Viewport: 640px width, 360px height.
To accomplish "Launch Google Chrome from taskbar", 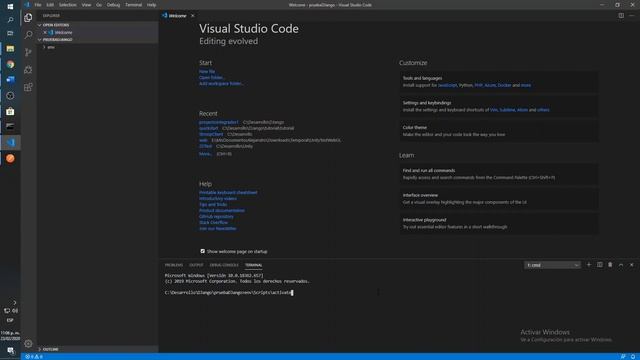I will pyautogui.click(x=10, y=64).
